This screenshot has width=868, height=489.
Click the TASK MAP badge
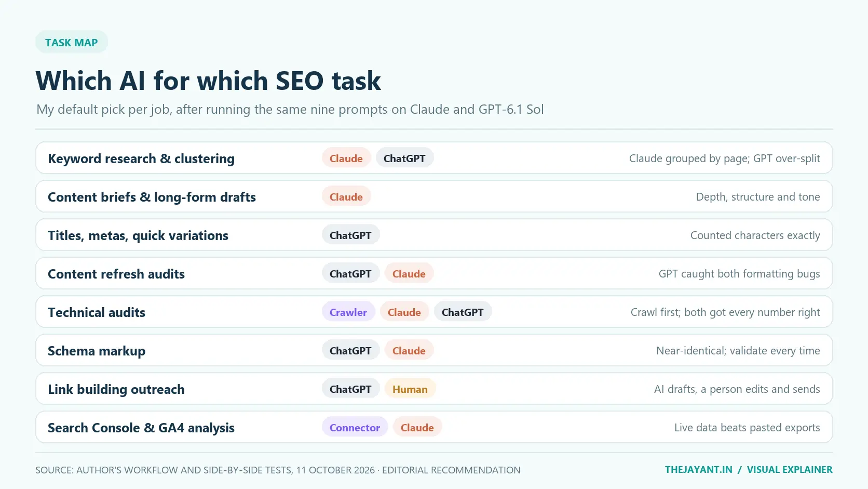[72, 42]
